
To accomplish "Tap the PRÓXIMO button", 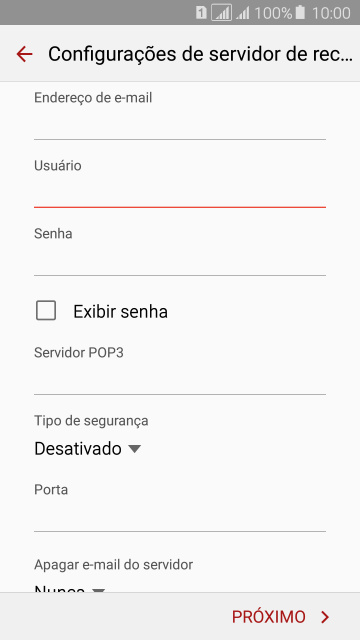I will (280, 617).
